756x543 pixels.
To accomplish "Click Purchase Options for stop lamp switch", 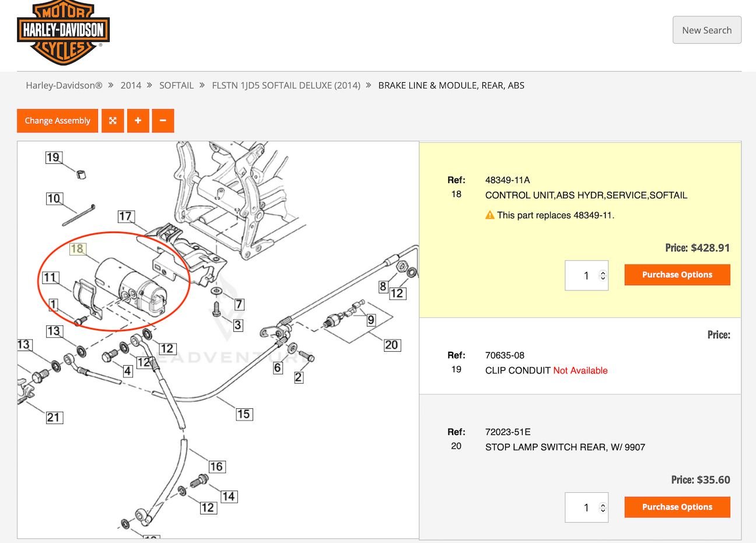I will 677,507.
